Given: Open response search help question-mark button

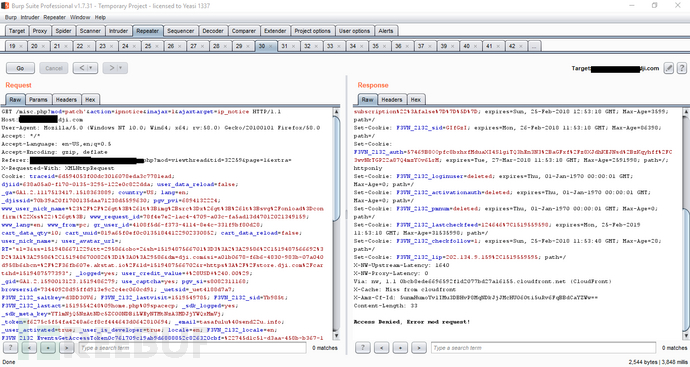Looking at the screenshot, I should click(x=363, y=348).
